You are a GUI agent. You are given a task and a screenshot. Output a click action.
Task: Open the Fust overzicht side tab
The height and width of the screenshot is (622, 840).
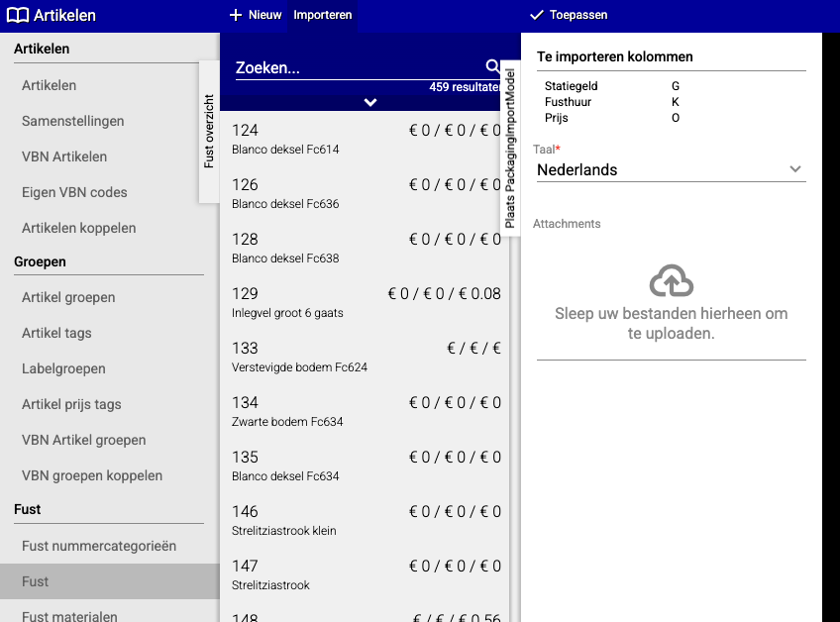point(209,132)
